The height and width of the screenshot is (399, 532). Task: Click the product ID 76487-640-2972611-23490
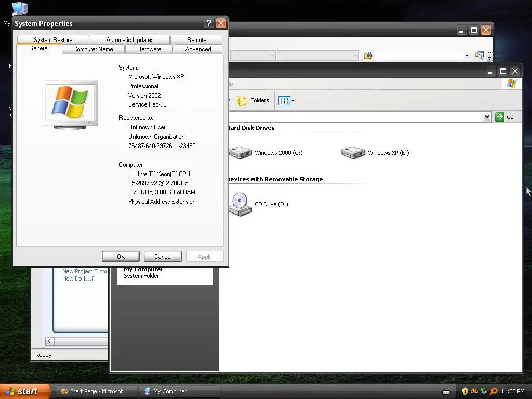(162, 146)
